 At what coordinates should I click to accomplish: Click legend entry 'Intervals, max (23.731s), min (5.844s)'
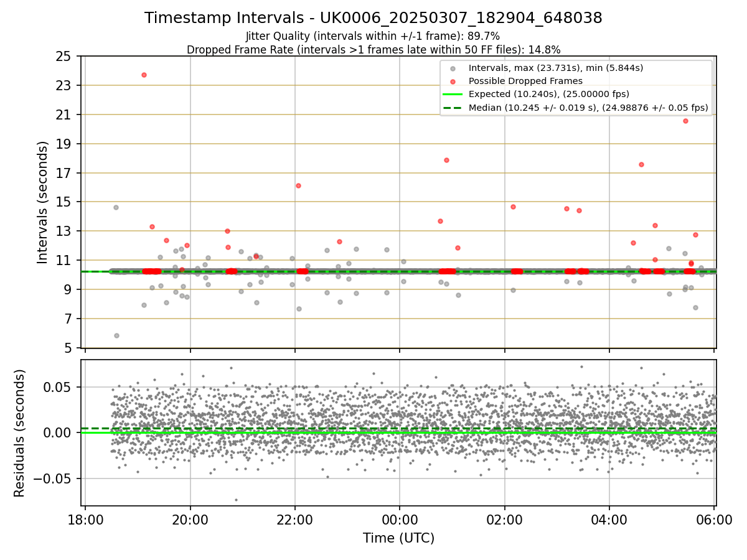(556, 68)
